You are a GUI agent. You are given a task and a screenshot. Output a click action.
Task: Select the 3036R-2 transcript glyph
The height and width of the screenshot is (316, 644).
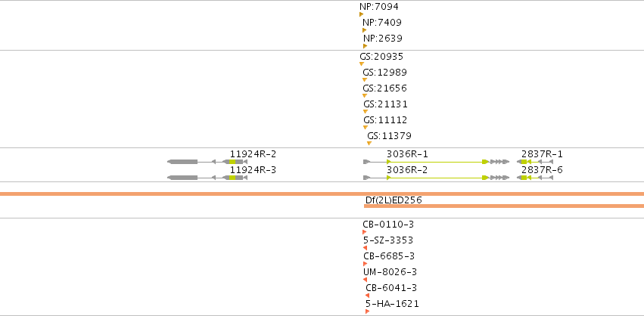tap(436, 178)
